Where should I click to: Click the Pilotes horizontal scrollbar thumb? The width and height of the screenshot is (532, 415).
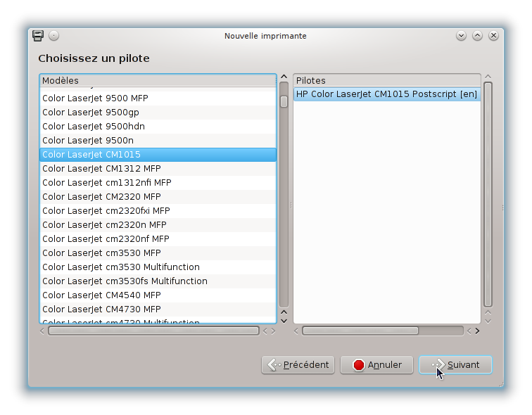[361, 331]
